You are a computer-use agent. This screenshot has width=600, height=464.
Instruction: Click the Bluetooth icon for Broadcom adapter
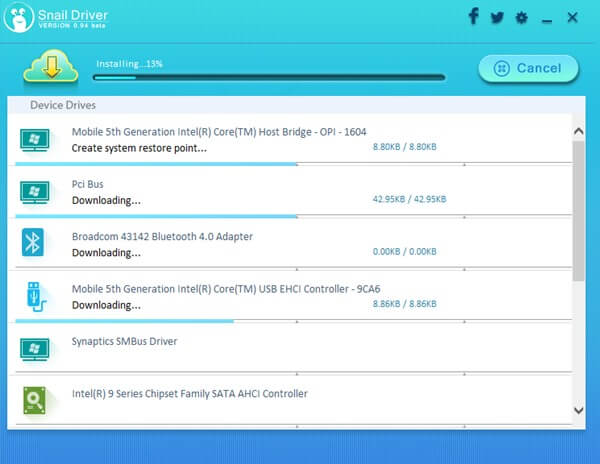pos(34,243)
